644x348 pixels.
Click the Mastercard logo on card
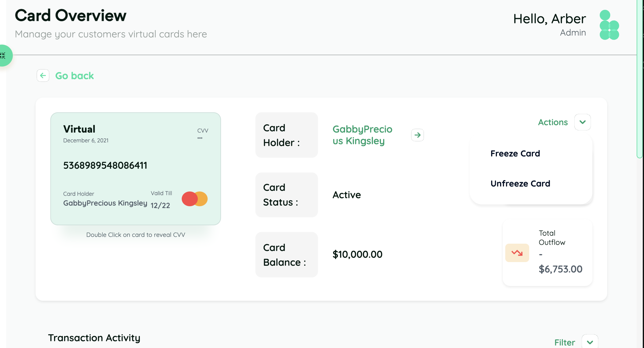tap(195, 199)
